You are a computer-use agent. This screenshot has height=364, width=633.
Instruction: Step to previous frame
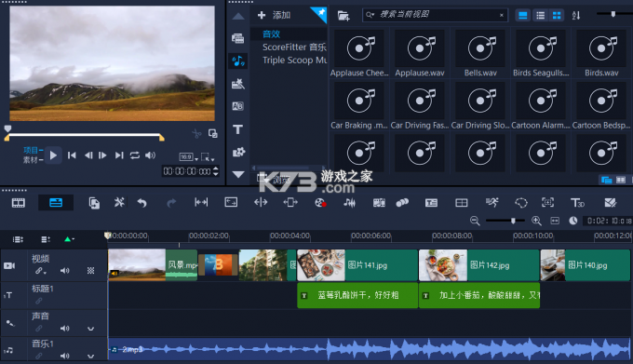(88, 155)
